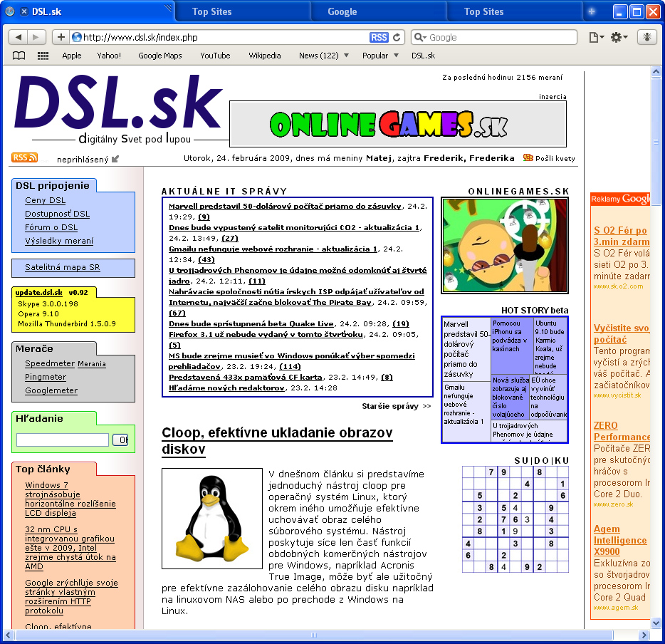Click the address bar URL field
Image resolution: width=665 pixels, height=644 pixels.
click(x=225, y=37)
